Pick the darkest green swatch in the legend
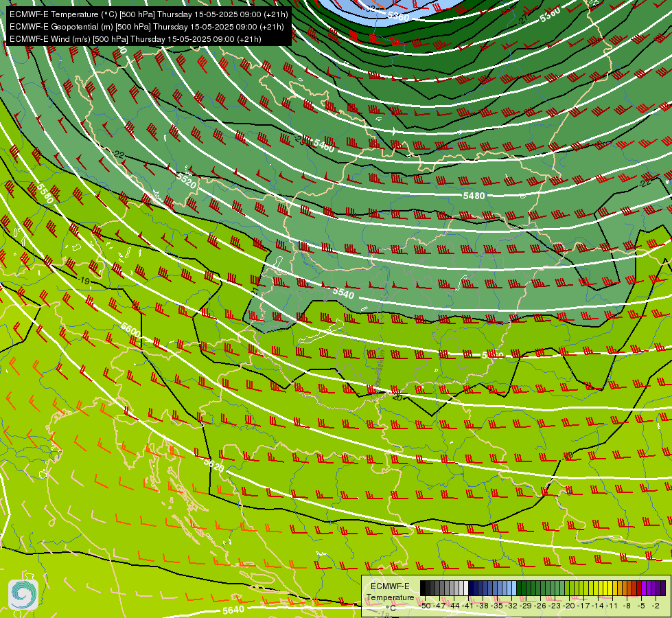Viewport: 672px width, 618px height. [519, 588]
